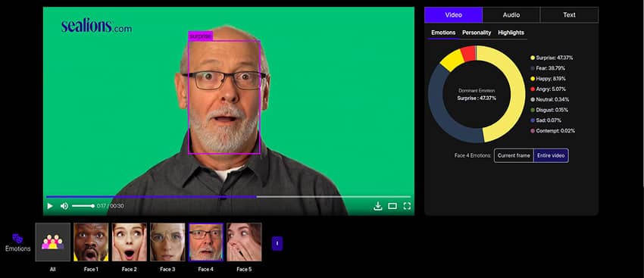Play the video
Viewport: 644px width, 278px height.
pyautogui.click(x=50, y=206)
